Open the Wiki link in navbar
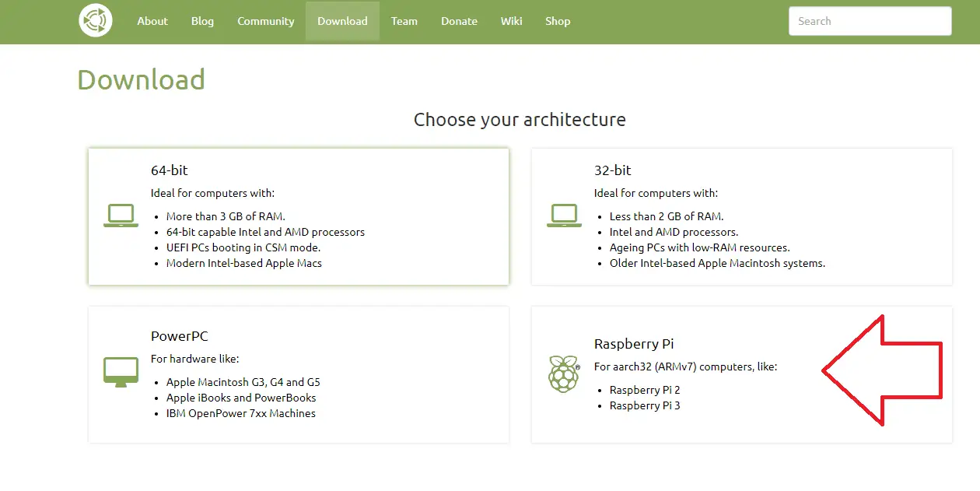The image size is (980, 491). (x=512, y=21)
